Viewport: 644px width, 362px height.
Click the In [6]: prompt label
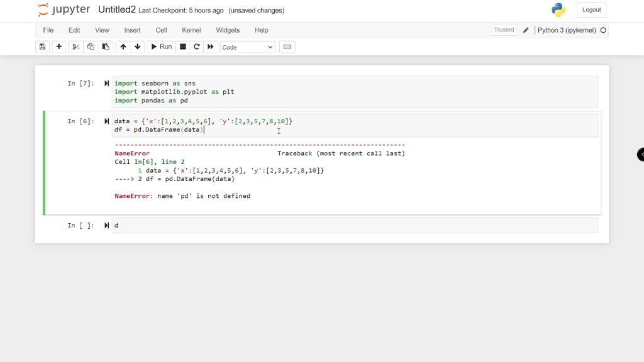81,121
